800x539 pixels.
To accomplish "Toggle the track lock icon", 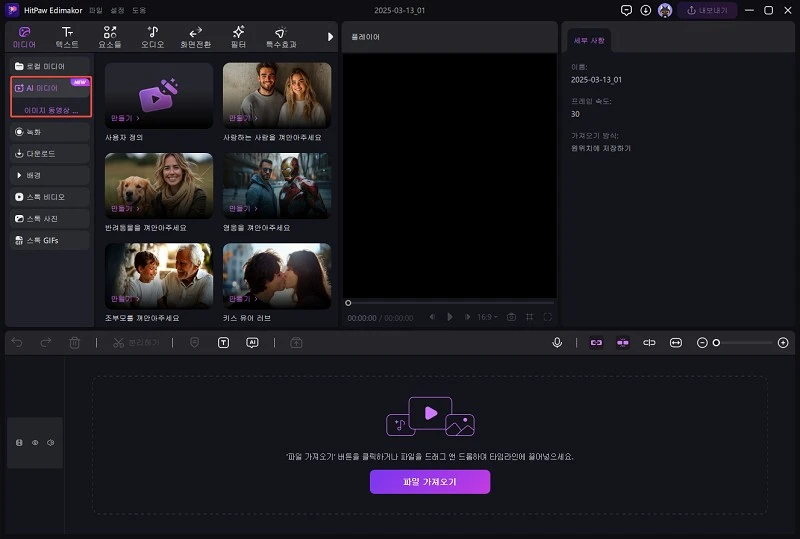I will (x=20, y=442).
